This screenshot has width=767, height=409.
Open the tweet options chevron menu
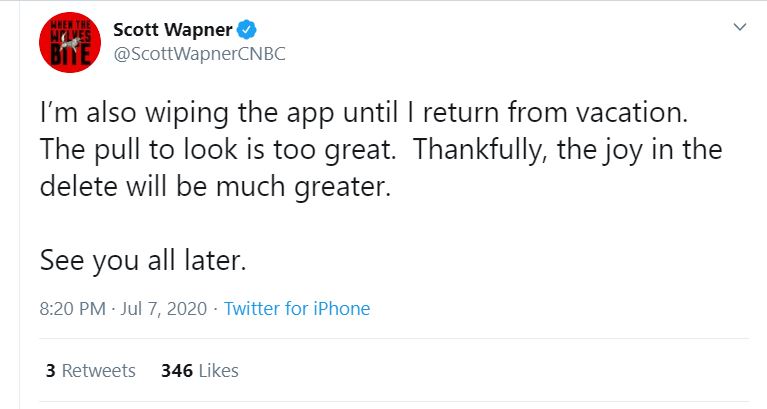739,27
